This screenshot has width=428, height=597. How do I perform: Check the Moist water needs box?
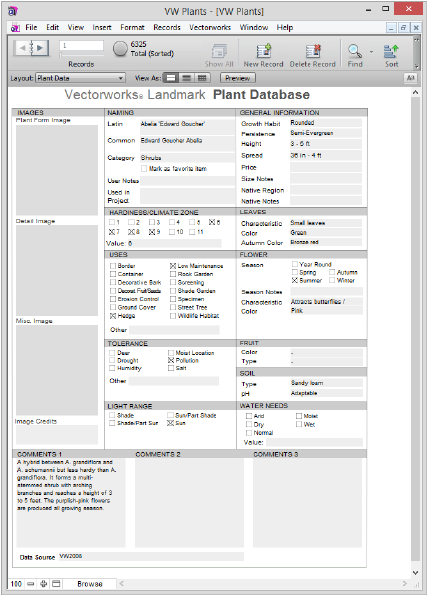tap(299, 416)
